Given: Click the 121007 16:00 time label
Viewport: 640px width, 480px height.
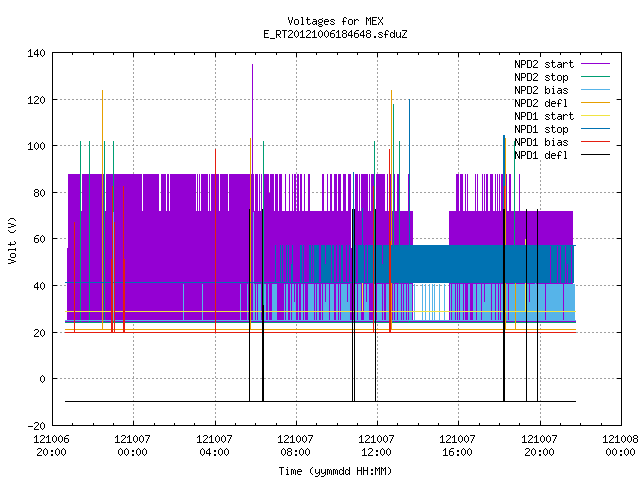Looking at the screenshot, I should pyautogui.click(x=458, y=446).
